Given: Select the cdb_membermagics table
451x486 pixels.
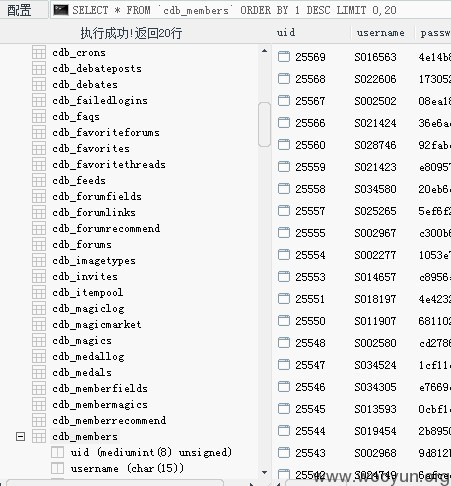Looking at the screenshot, I should (x=100, y=405).
